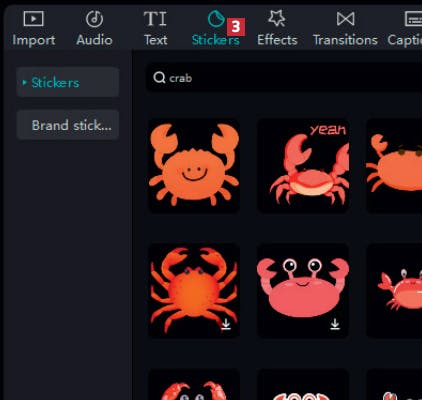Expand the Stickers category in sidebar
This screenshot has height=400, width=422.
pos(68,82)
